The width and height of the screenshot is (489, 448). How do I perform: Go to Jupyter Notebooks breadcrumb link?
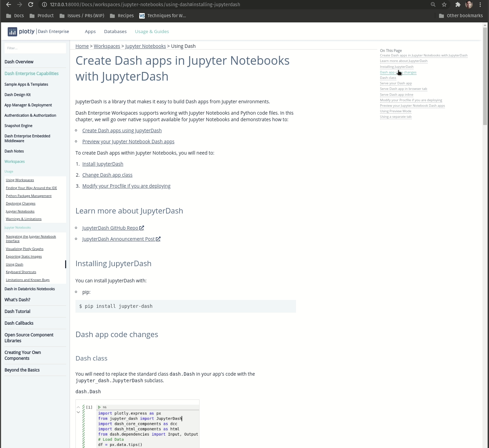coord(145,46)
